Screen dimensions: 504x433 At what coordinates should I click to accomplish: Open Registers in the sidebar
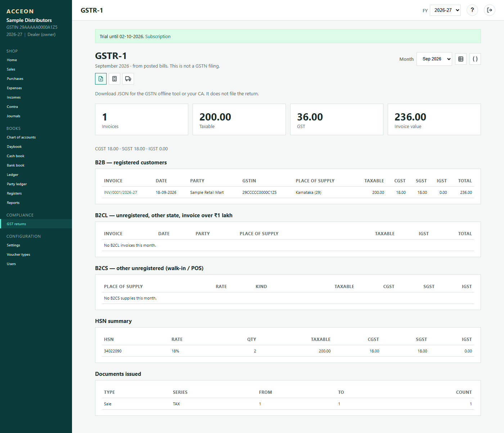coord(36,193)
